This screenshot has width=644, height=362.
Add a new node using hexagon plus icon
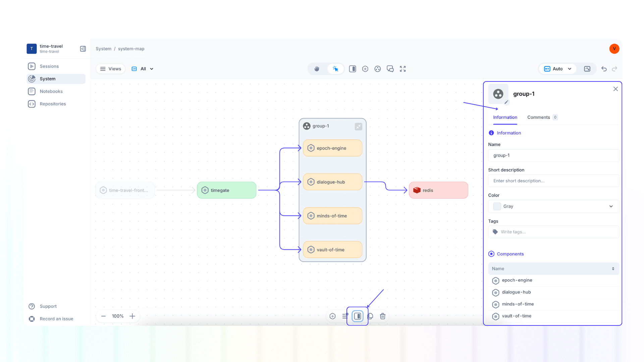click(365, 69)
